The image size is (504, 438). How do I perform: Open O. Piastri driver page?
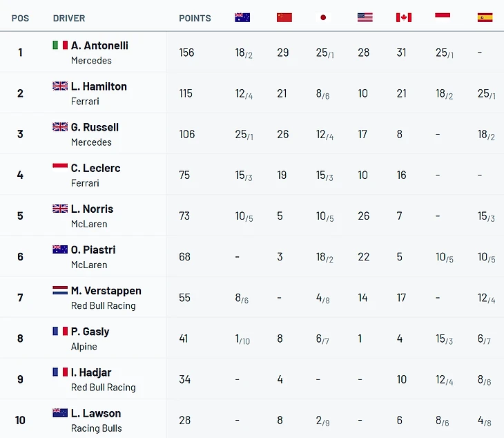[x=93, y=250]
